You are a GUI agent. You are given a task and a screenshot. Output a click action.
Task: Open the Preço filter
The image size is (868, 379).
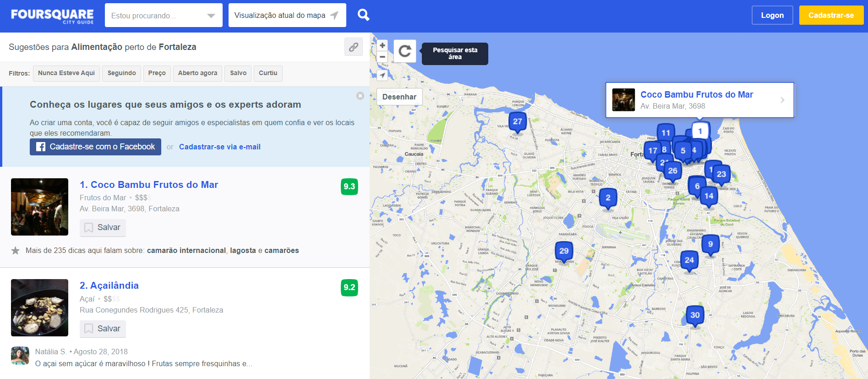click(x=157, y=73)
